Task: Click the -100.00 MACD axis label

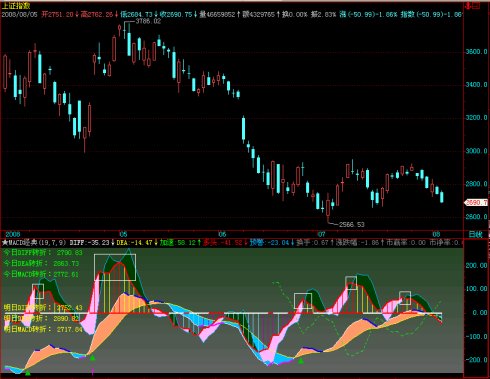Action: (476, 336)
